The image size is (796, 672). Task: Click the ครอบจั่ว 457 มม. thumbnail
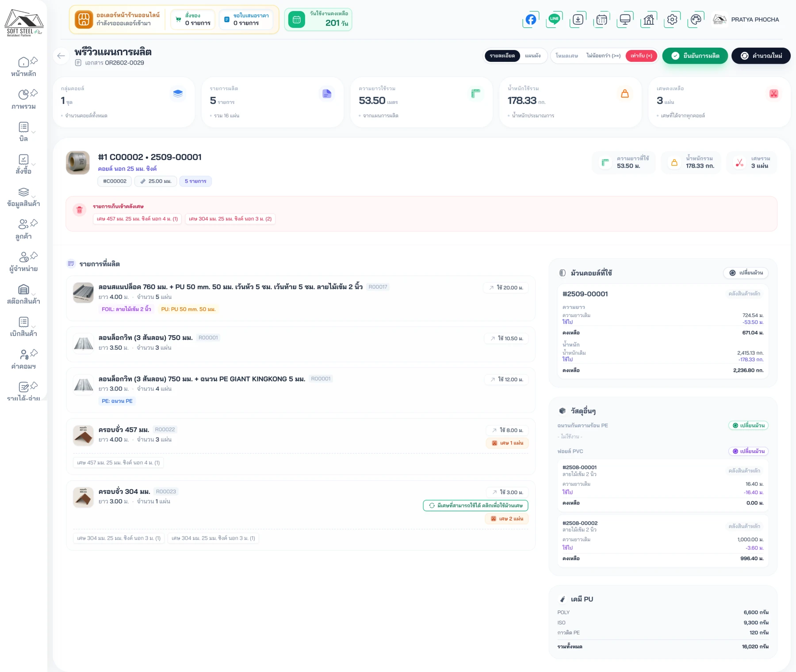pyautogui.click(x=83, y=435)
